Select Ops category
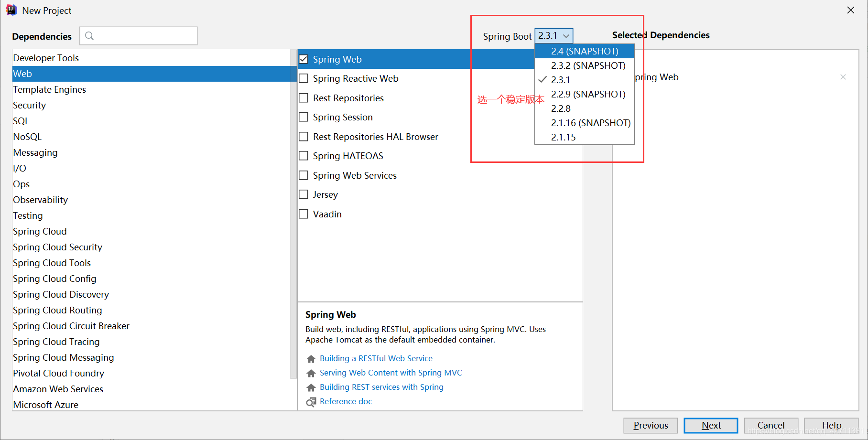Viewport: 868px width, 440px height. tap(151, 184)
